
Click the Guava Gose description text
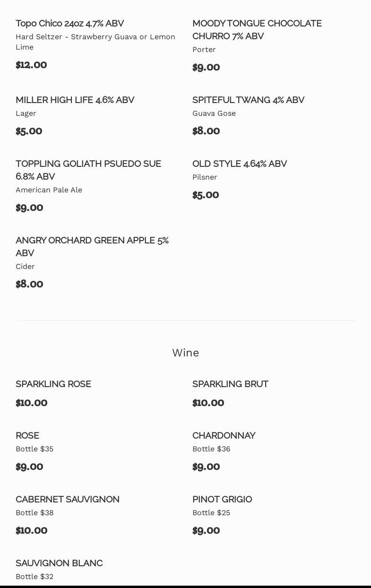tap(214, 113)
